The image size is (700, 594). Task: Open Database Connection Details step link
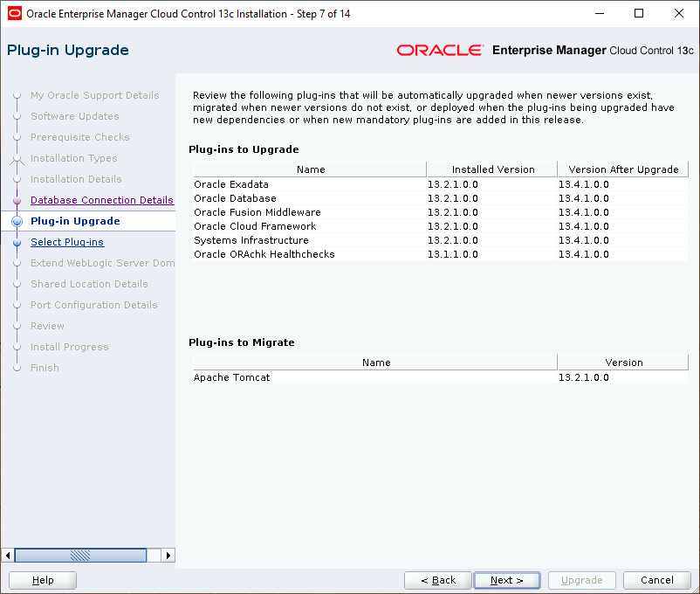pyautogui.click(x=102, y=200)
